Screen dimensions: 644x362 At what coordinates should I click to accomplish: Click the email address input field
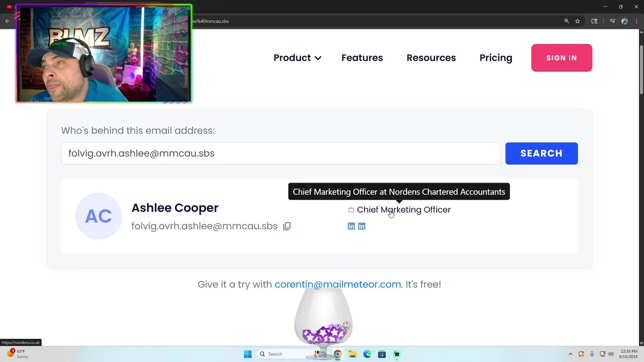(x=281, y=153)
